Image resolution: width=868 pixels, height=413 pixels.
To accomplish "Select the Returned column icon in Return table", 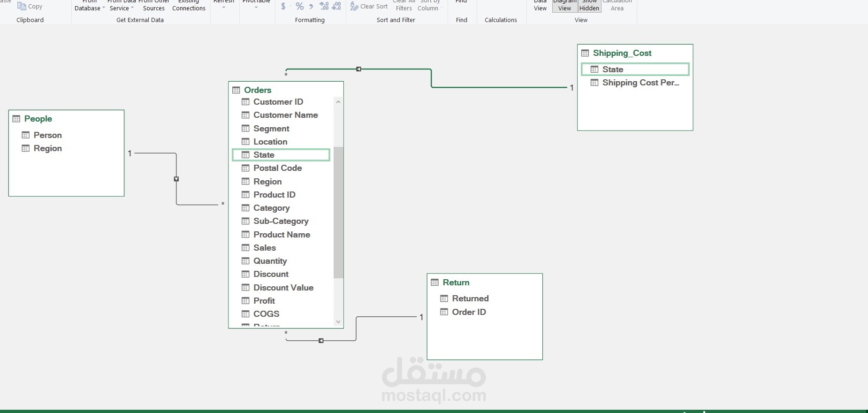I will (x=444, y=298).
